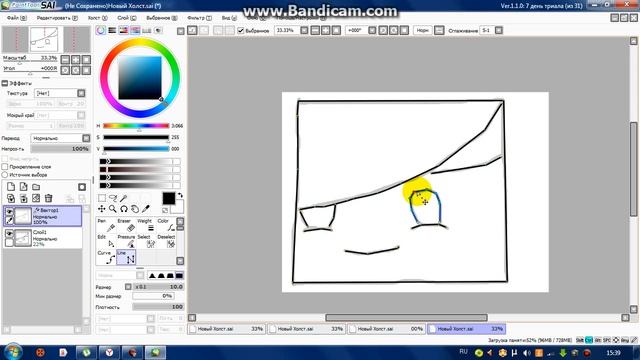The image size is (640, 360).
Task: Select the Zoom magnifier tool
Action: point(113,209)
